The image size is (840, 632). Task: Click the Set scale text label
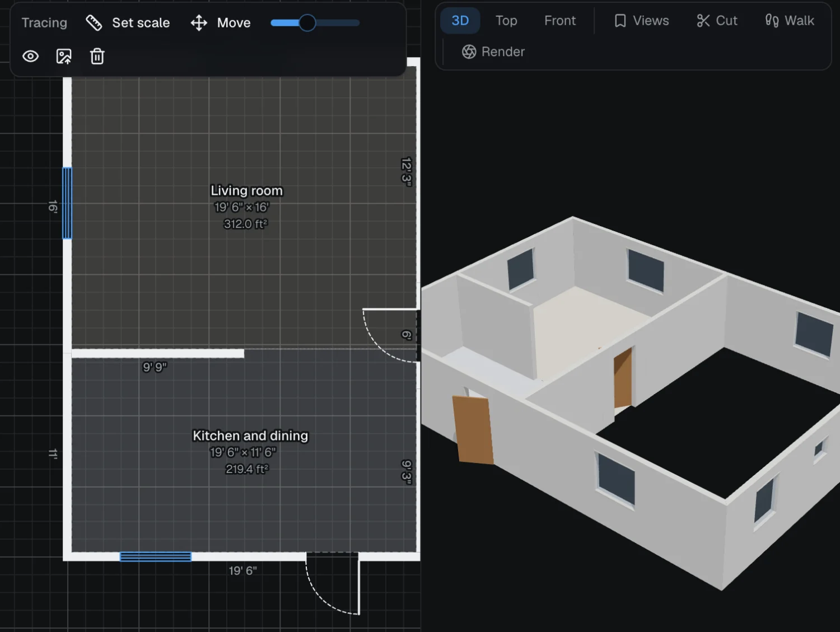(x=141, y=23)
